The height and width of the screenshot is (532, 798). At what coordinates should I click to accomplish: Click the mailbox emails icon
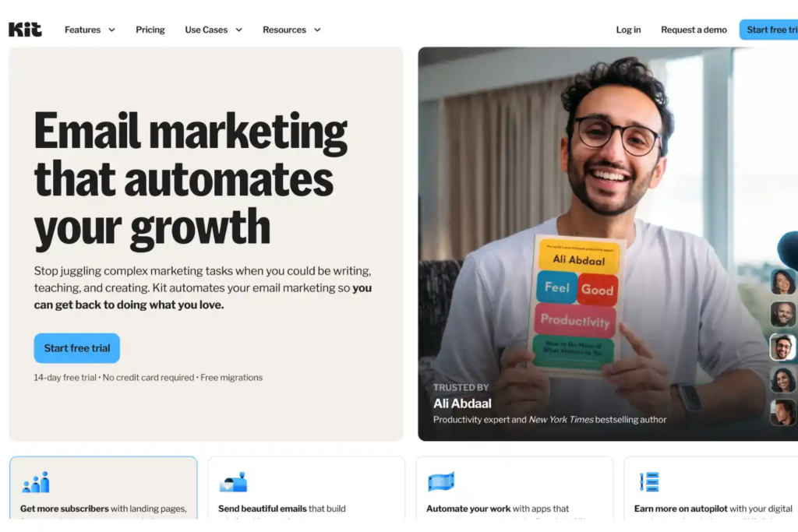(233, 481)
